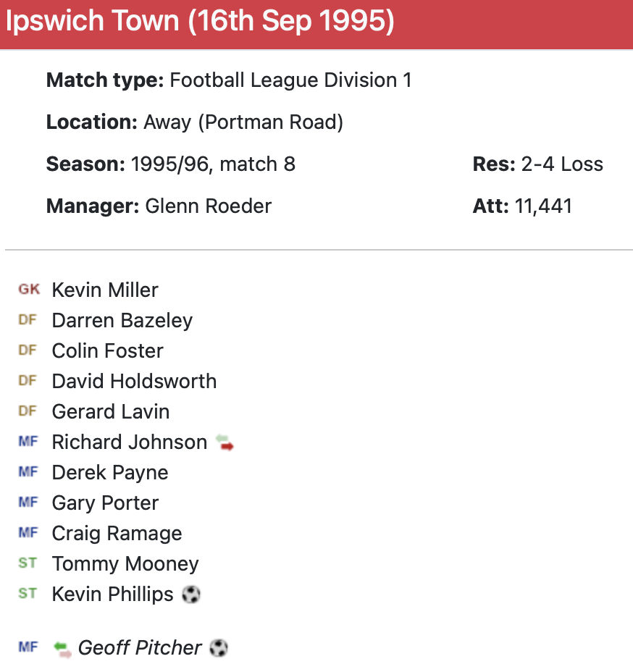Click the Ipswich Town match header
This screenshot has width=633, height=672.
point(201,22)
